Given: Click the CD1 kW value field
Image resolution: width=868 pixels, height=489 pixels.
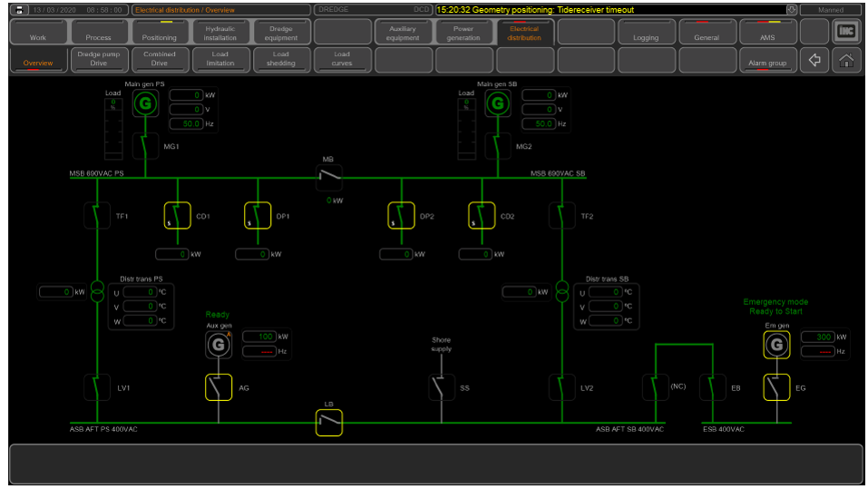Looking at the screenshot, I should pos(172,254).
